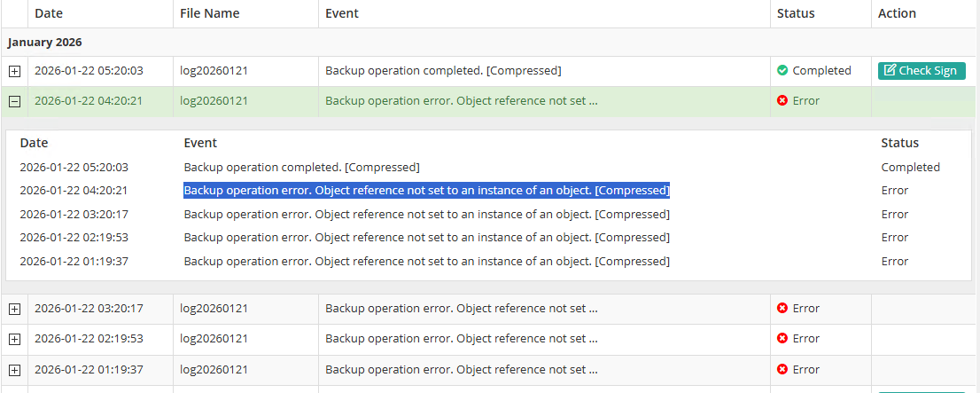The height and width of the screenshot is (393, 980).
Task: Click red error icon on 03:20:17 row
Action: pyautogui.click(x=782, y=308)
